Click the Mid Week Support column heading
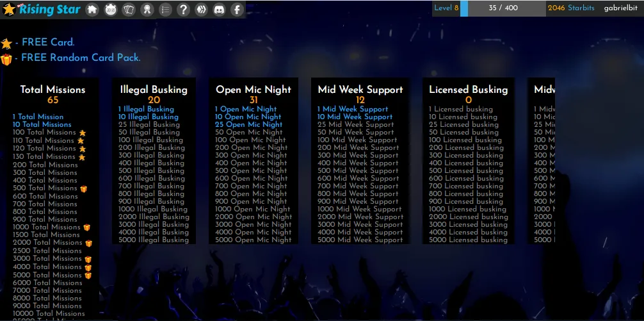Image resolution: width=644 pixels, height=321 pixels. pyautogui.click(x=360, y=90)
